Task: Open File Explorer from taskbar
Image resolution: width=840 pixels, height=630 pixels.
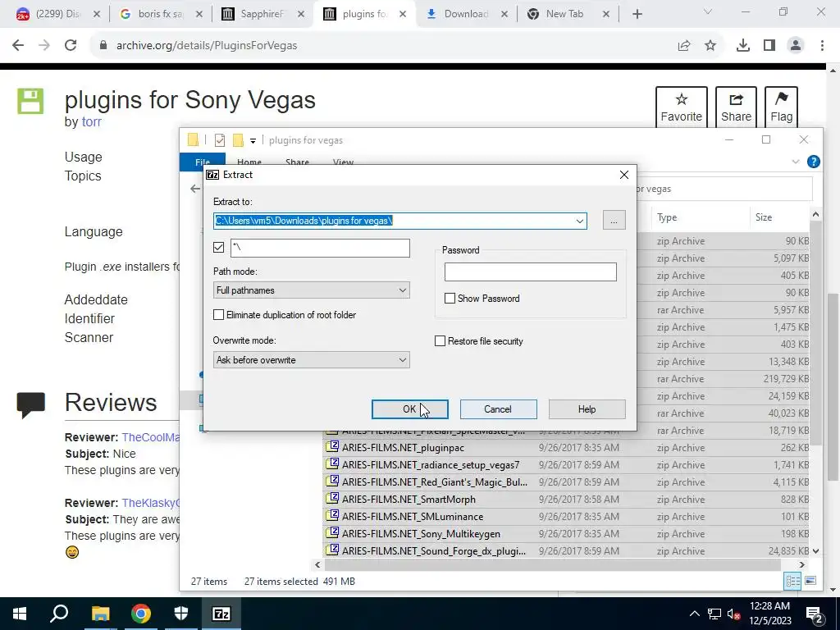Action: pos(100,614)
